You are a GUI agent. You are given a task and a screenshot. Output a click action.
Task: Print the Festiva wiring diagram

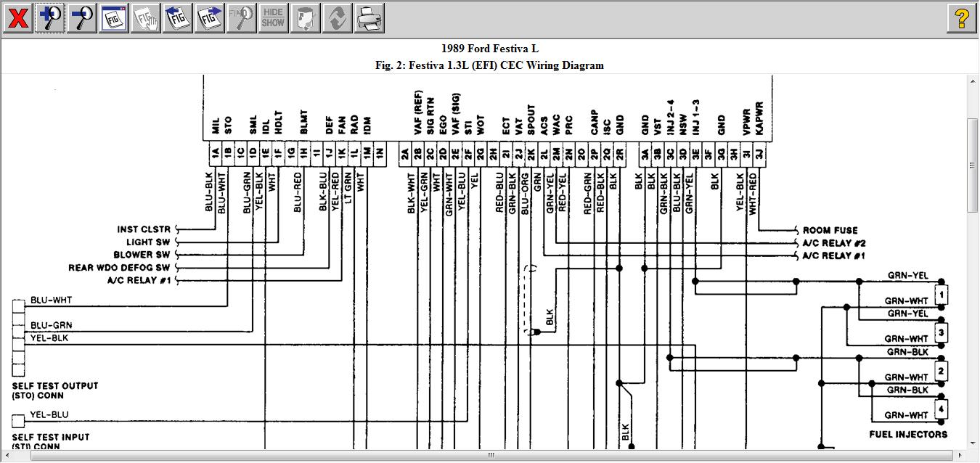click(x=369, y=17)
